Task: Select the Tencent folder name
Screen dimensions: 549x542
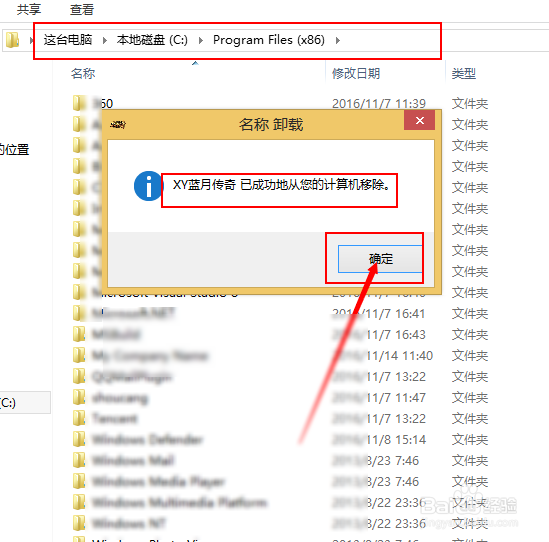Action: (x=115, y=418)
